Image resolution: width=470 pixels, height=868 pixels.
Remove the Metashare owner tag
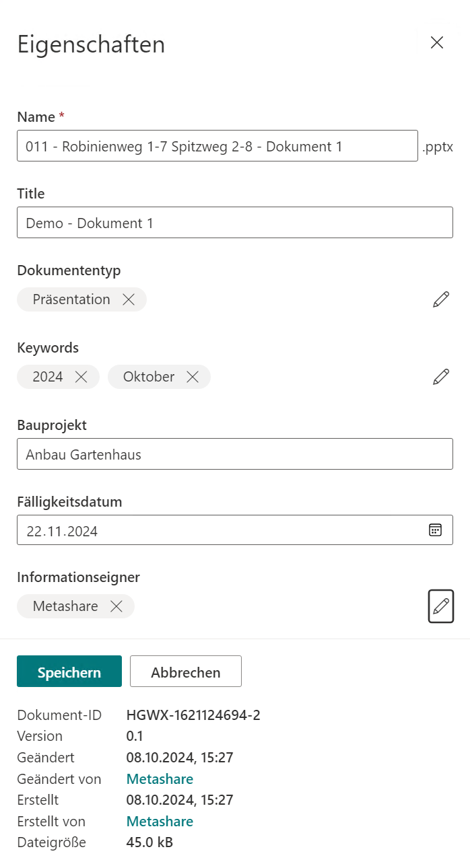116,606
